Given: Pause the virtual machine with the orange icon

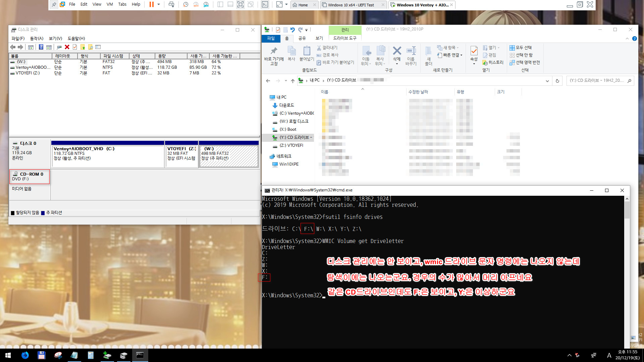Looking at the screenshot, I should tap(151, 5).
